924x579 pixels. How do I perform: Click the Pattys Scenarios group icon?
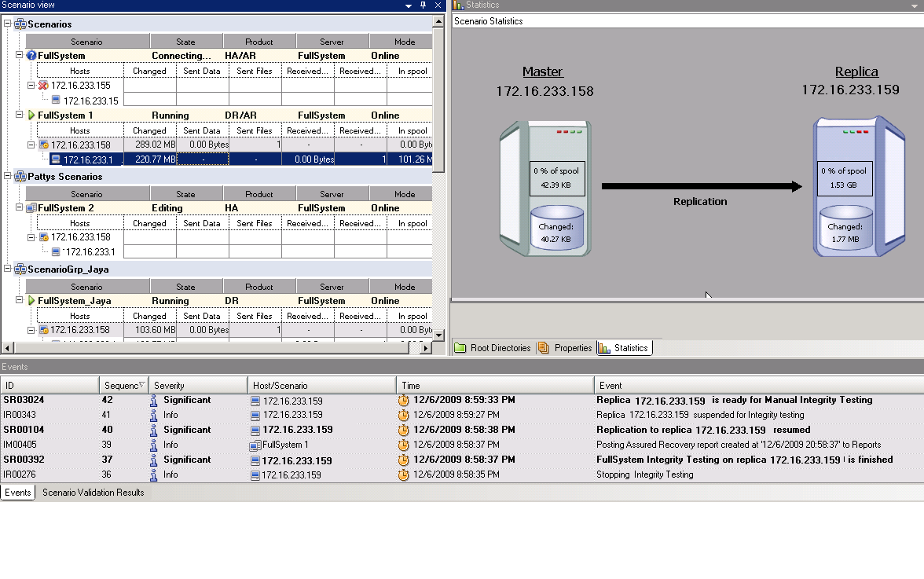[20, 177]
